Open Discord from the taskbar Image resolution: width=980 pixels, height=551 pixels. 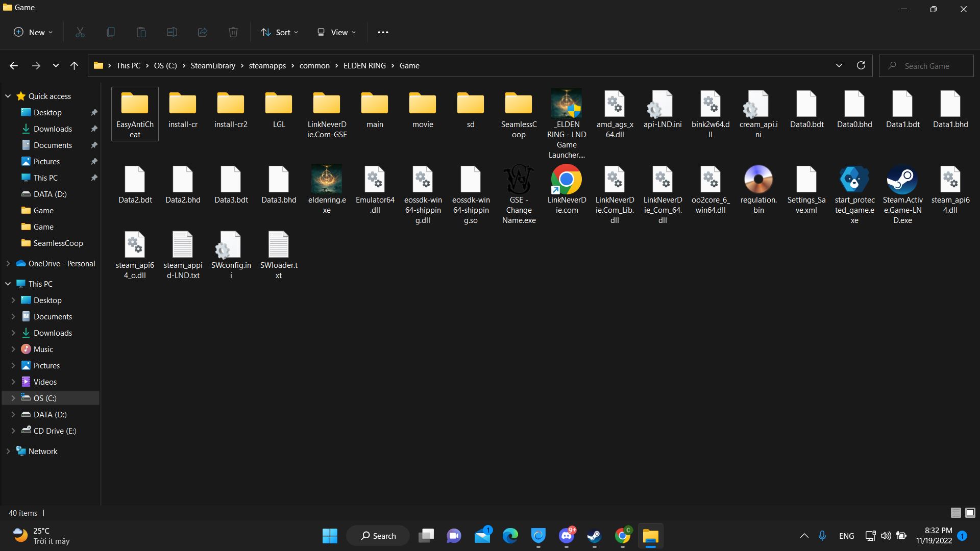click(567, 536)
